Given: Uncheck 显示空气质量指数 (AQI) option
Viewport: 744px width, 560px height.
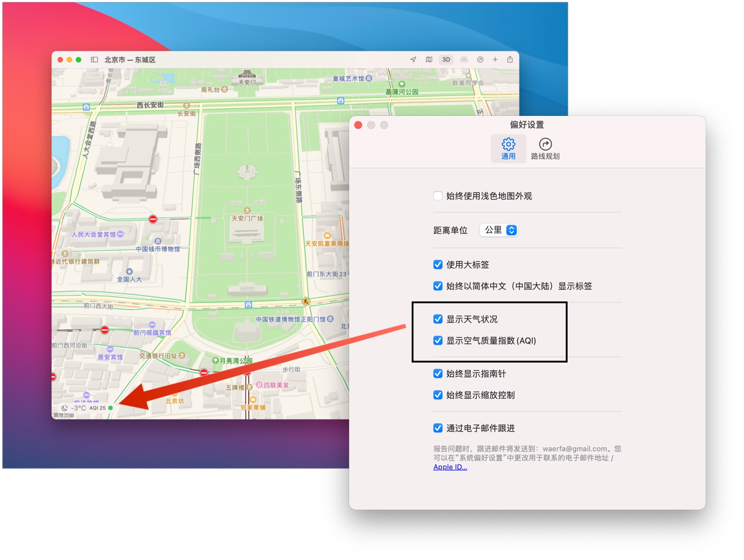Looking at the screenshot, I should (438, 341).
